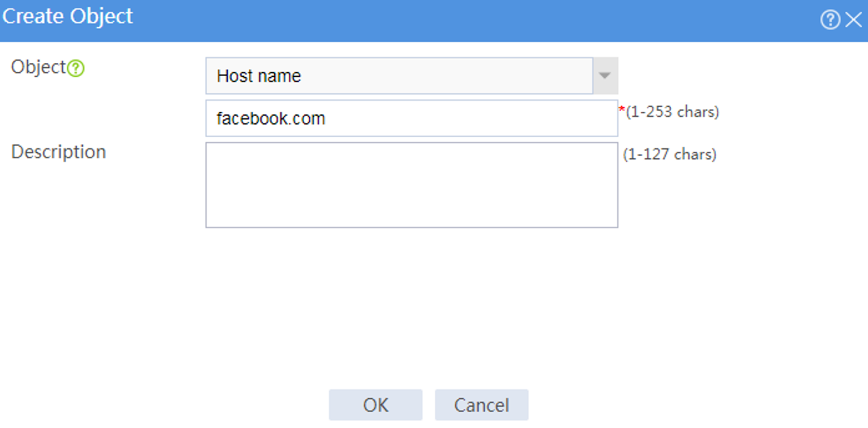
Task: Click the blank end of the host name field
Action: click(493, 118)
